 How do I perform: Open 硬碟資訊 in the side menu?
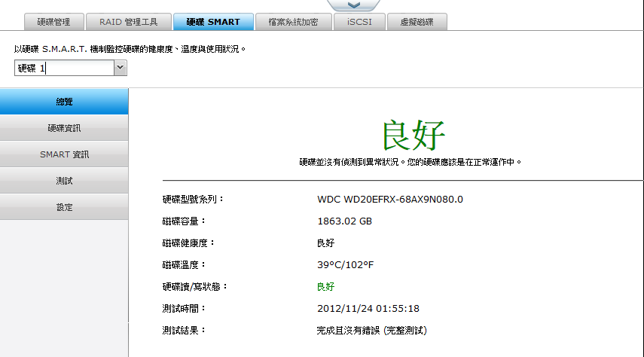pos(64,128)
